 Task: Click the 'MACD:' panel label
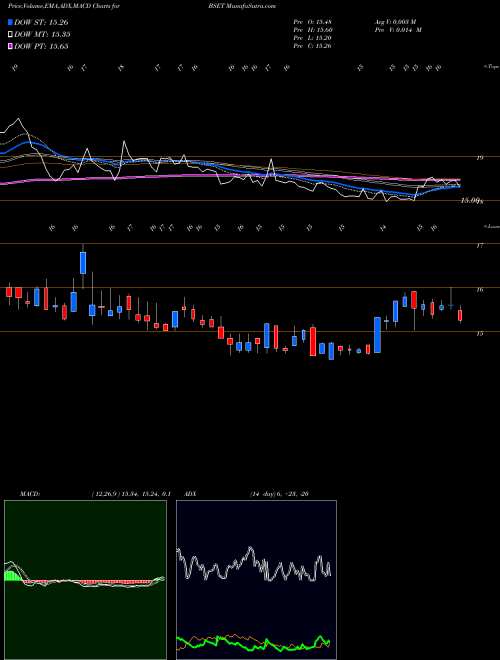coord(29,494)
